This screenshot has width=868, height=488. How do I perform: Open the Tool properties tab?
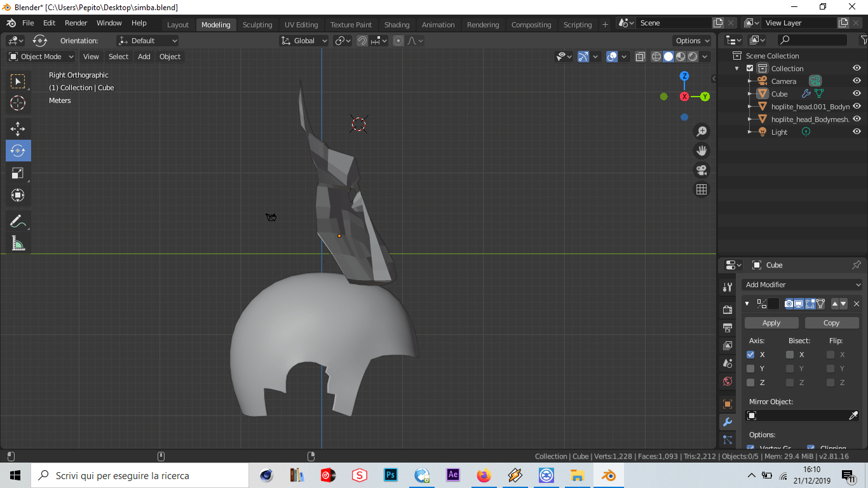[728, 287]
